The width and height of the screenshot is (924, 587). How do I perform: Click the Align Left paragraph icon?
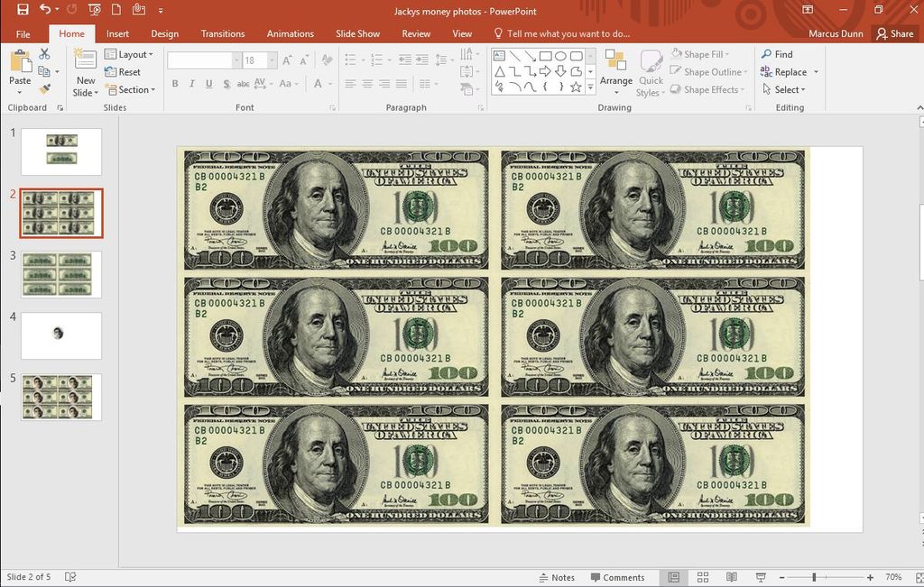[350, 84]
